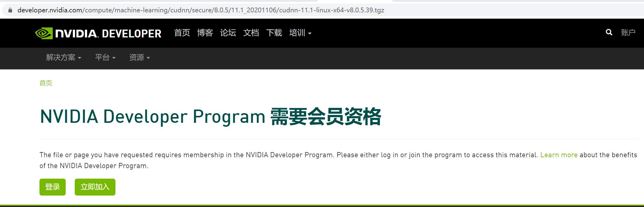Click the green 首页 breadcrumb link
The image size is (644, 207).
46,83
